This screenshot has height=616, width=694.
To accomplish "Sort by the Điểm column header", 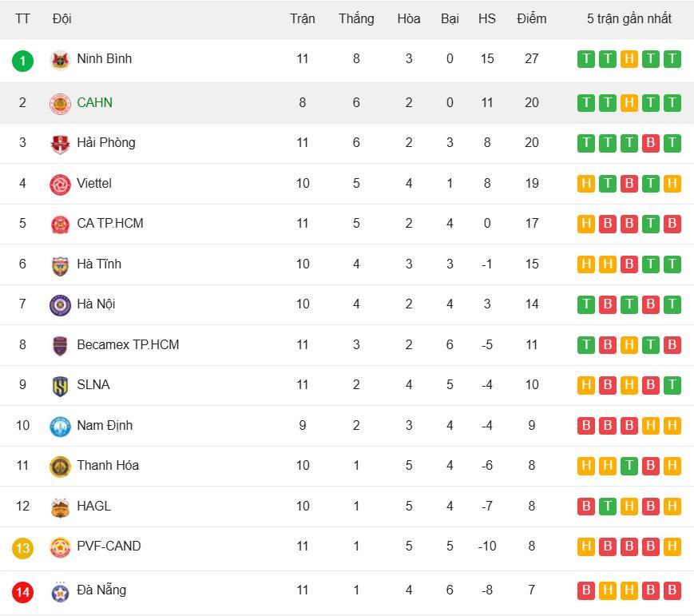I will pos(531,18).
